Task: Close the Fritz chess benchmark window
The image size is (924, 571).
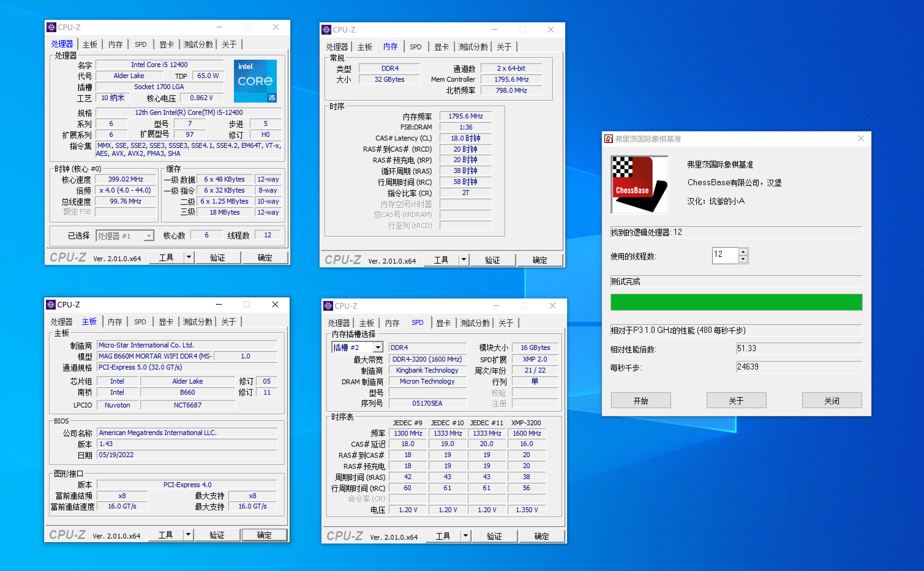Action: pos(861,139)
